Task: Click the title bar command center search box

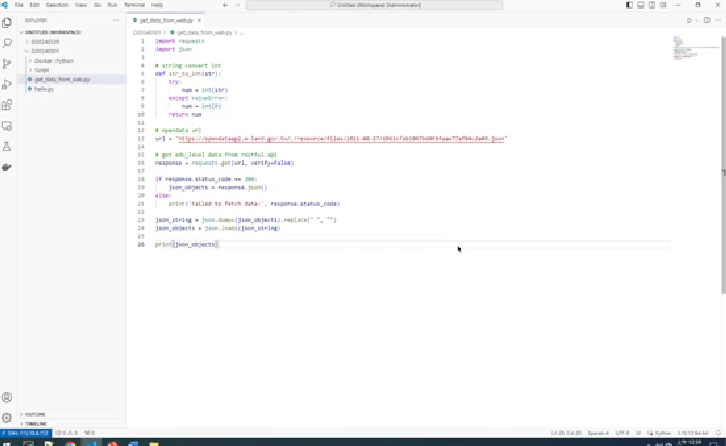Action: (x=374, y=5)
